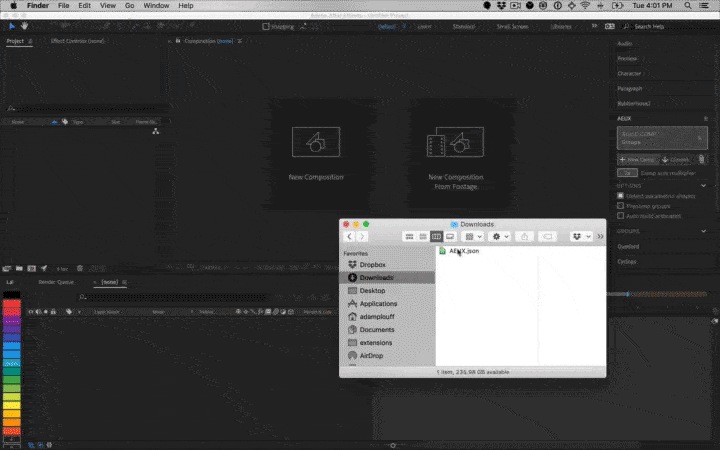Go forward in Finder Downloads window
This screenshot has height=450, width=720.
click(362, 236)
